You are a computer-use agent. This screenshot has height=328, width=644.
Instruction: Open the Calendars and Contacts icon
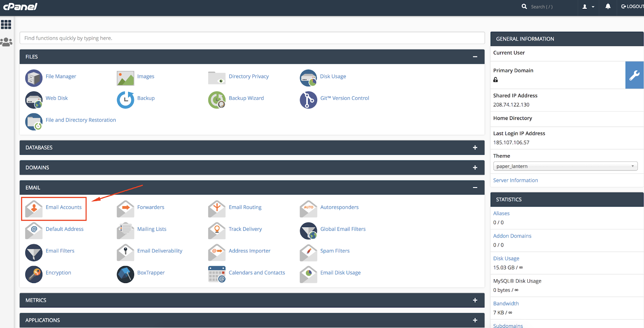[x=217, y=274]
